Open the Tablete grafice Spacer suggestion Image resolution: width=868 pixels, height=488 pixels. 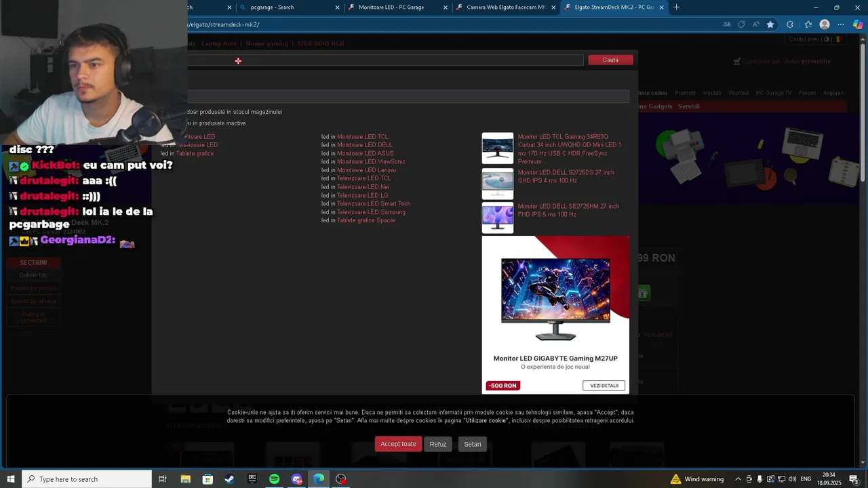pos(366,220)
